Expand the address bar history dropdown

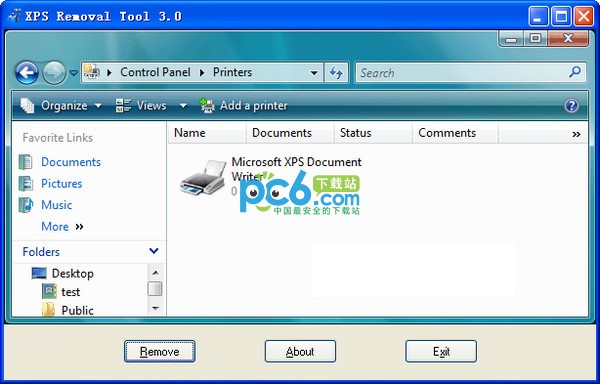click(314, 73)
